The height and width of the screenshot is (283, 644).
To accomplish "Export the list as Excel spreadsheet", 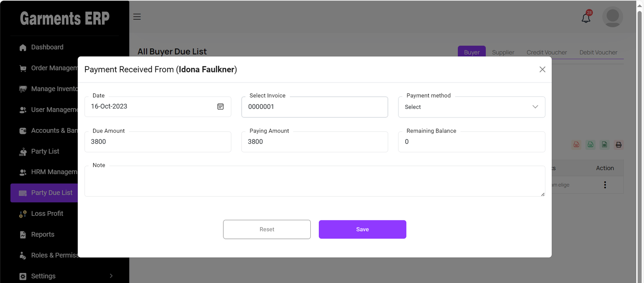I will click(605, 145).
